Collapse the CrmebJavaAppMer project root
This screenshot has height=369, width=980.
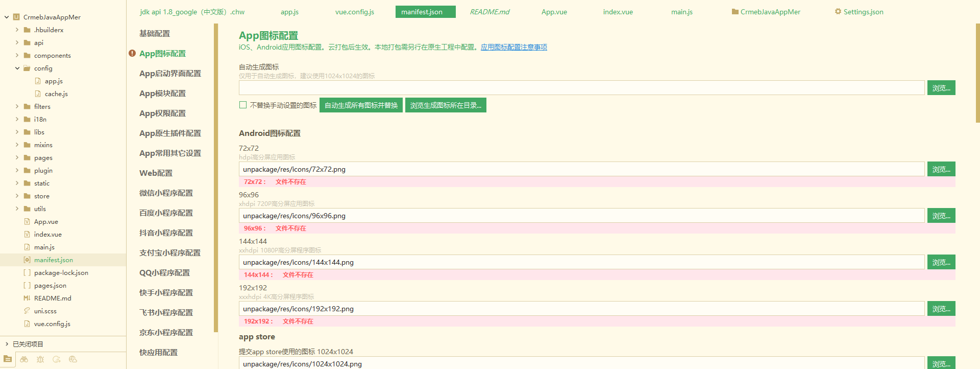(7, 17)
